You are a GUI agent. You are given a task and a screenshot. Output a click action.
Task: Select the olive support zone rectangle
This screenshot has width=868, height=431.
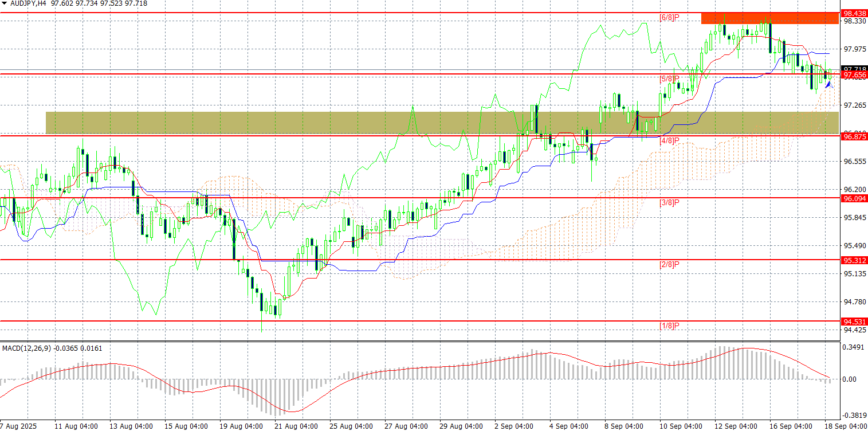(442, 123)
